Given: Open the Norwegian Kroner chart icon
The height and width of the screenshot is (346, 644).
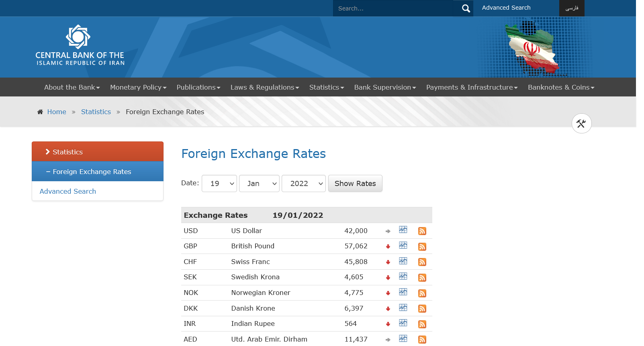Looking at the screenshot, I should 403,292.
